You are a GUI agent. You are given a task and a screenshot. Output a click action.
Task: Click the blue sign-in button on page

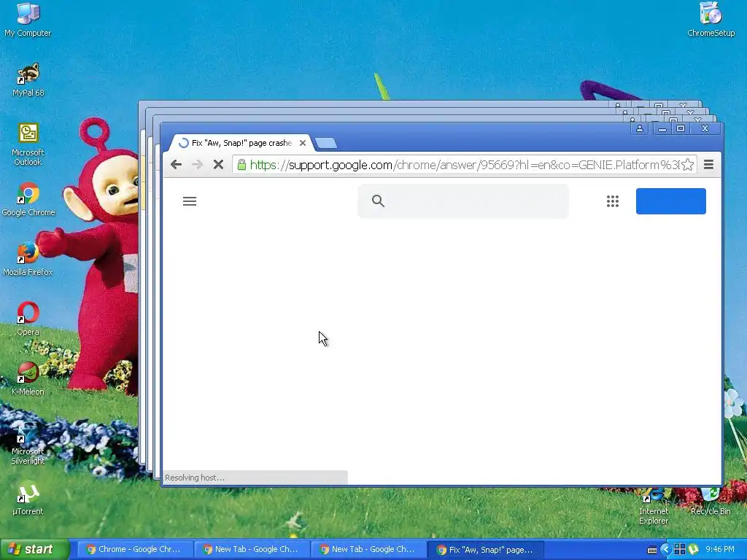(671, 201)
